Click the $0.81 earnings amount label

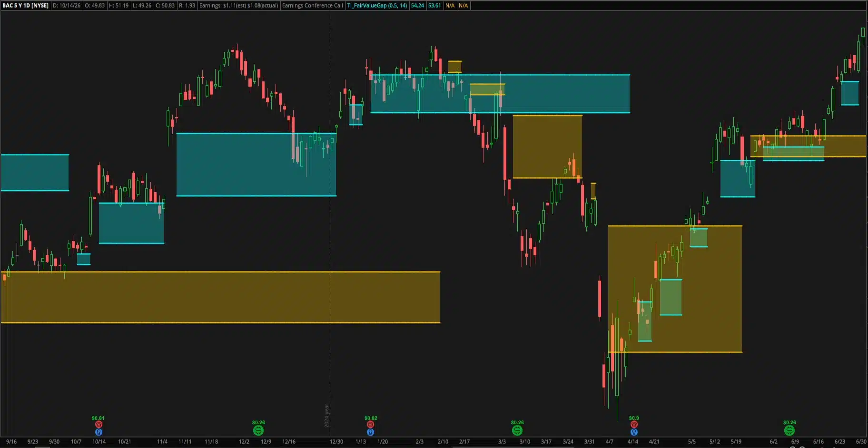[98, 418]
